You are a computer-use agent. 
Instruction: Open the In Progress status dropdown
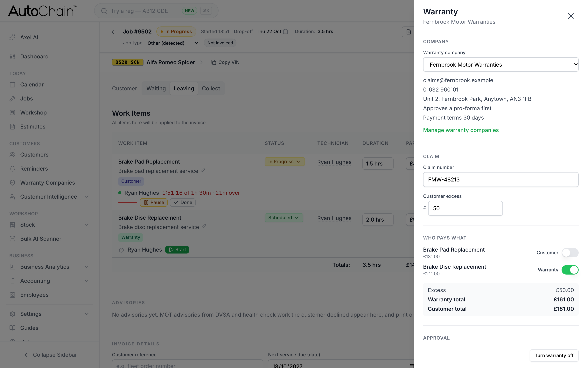[285, 162]
